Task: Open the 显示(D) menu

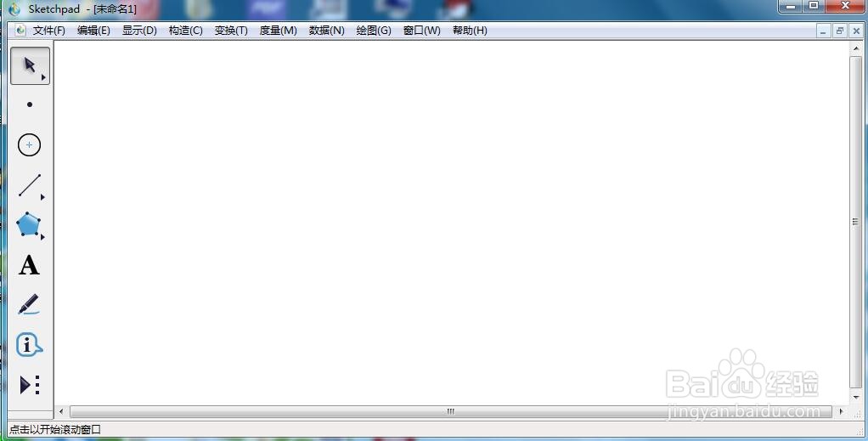Action: [139, 31]
